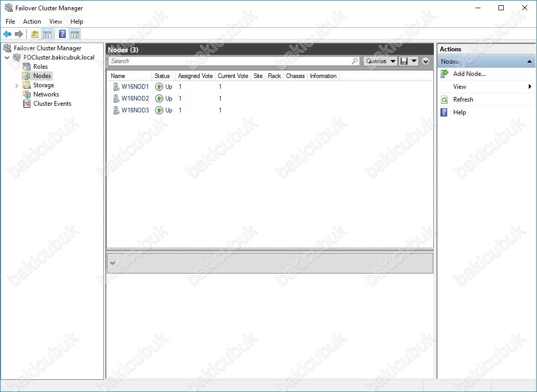
Task: Click Refresh in the Actions pane
Action: 463,100
